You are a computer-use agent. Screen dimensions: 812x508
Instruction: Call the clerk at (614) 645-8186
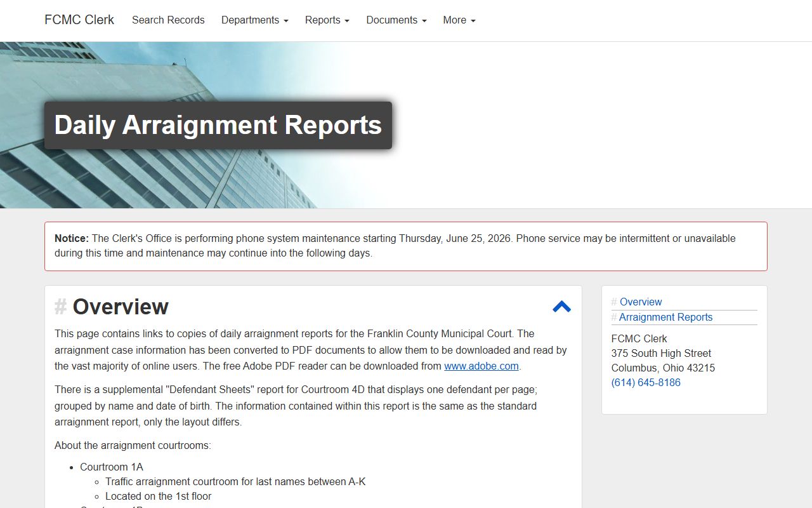(x=646, y=382)
